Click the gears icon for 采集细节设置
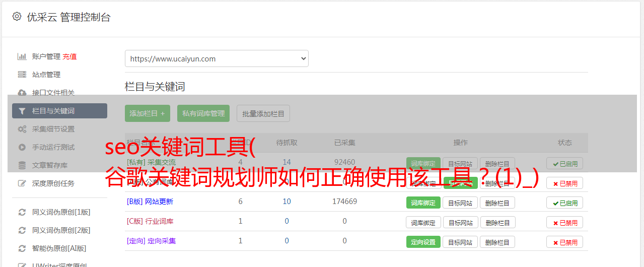 (x=22, y=129)
